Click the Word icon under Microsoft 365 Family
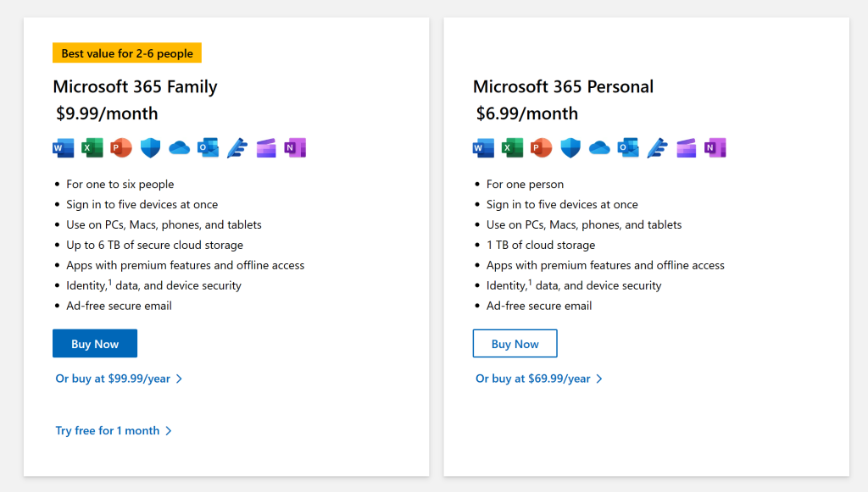The image size is (868, 492). [x=64, y=148]
